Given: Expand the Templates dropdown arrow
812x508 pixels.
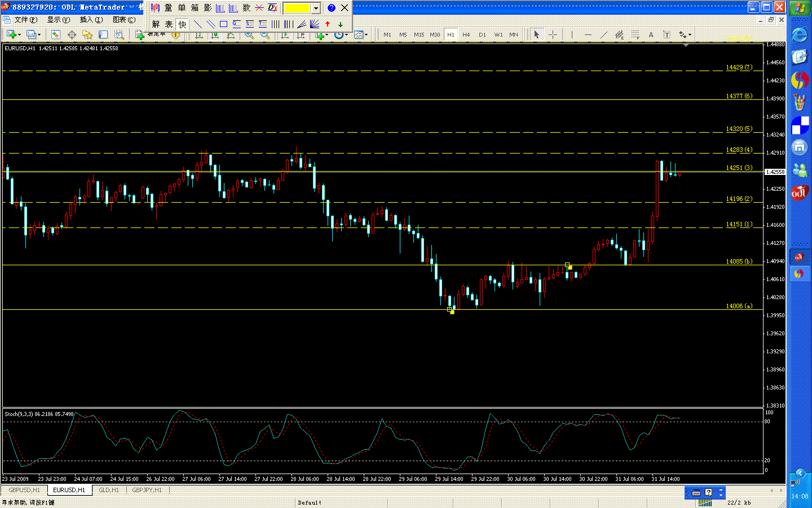Looking at the screenshot, I should (x=367, y=34).
